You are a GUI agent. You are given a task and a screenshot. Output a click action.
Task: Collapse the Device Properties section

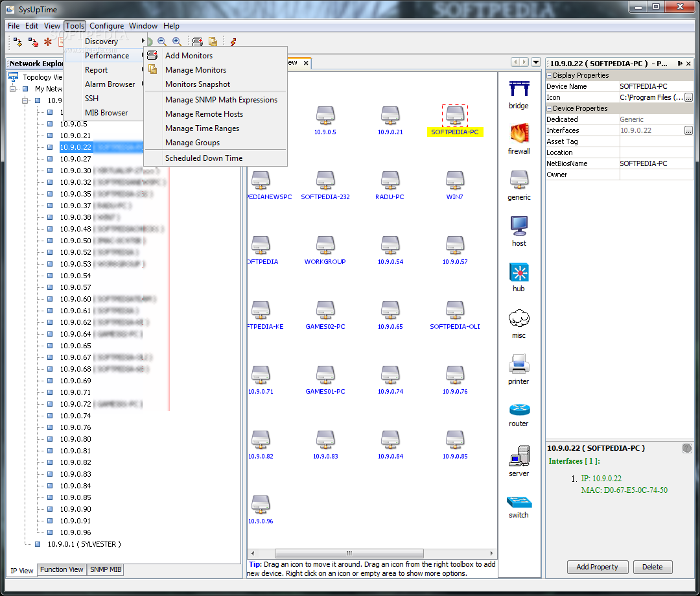[550, 108]
